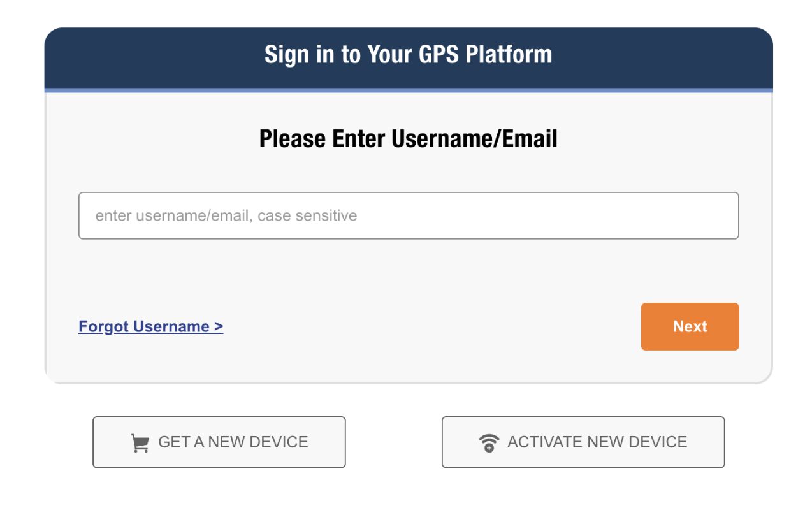Click the light blue stripe under the header
Screen dimensions: 812x515
pos(408,91)
